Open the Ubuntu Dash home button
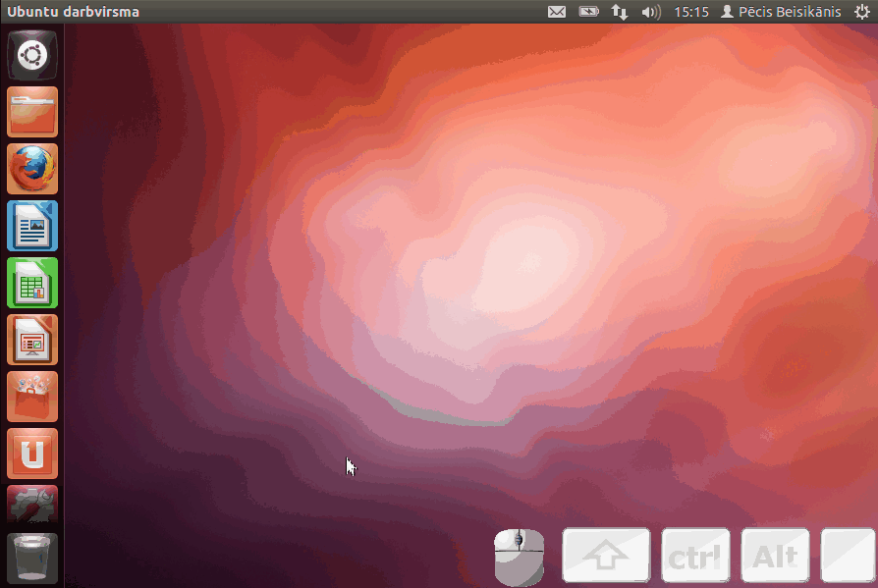Screen dimensions: 878x588 pyautogui.click(x=31, y=55)
